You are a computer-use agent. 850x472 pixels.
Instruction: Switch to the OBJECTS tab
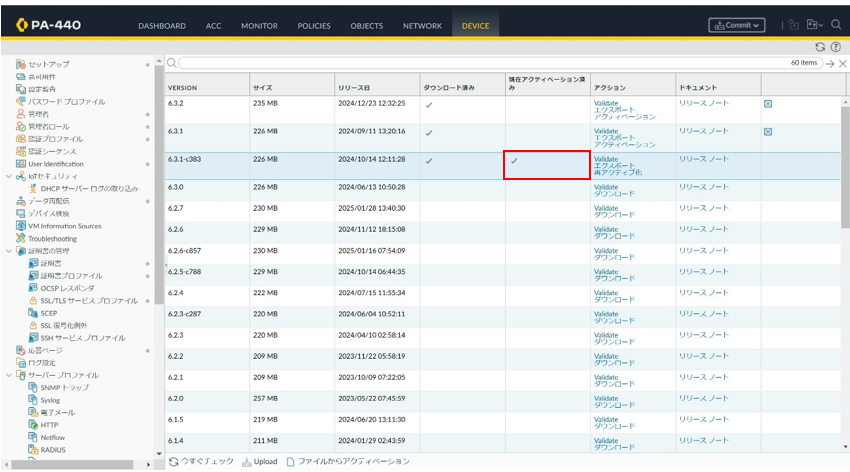click(366, 26)
